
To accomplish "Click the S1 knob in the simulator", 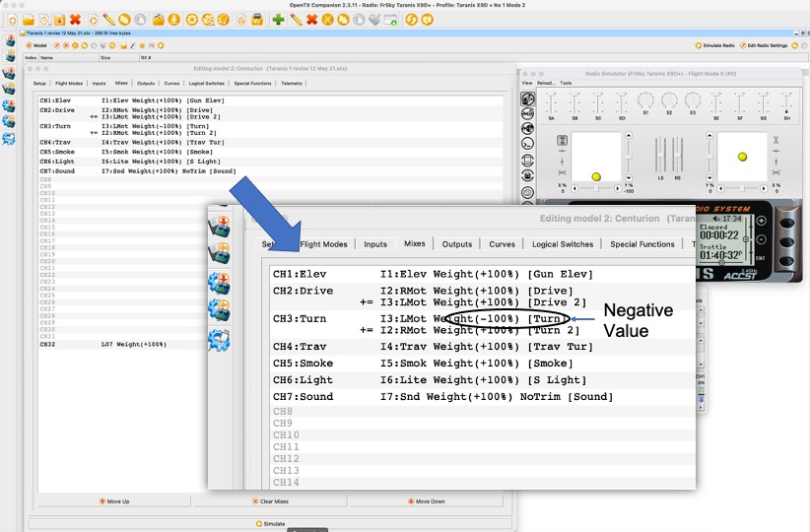I will tap(645, 100).
